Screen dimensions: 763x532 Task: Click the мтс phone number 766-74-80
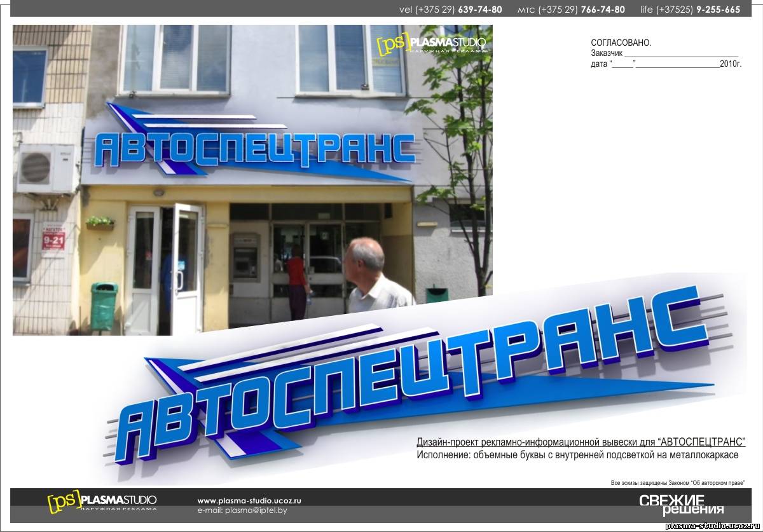603,10
